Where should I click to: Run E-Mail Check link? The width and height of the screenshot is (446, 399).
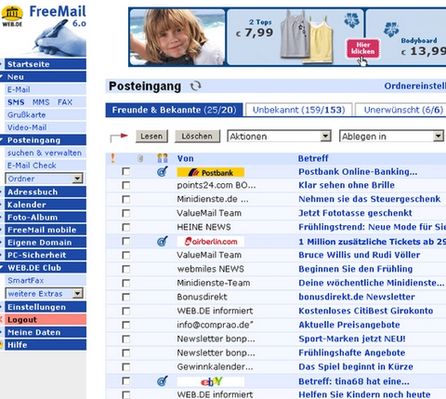[x=32, y=165]
